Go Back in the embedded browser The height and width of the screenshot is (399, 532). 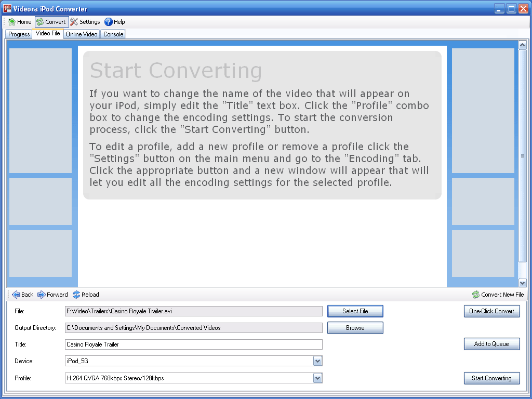point(23,295)
